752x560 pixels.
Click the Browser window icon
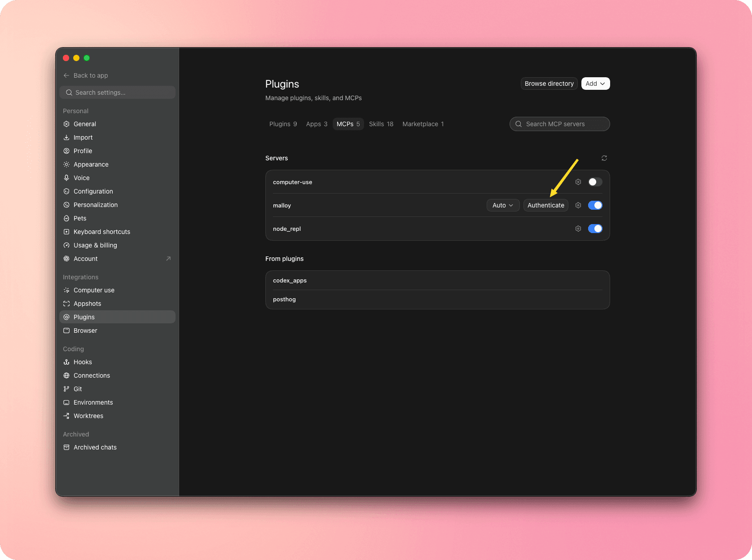[x=66, y=331]
